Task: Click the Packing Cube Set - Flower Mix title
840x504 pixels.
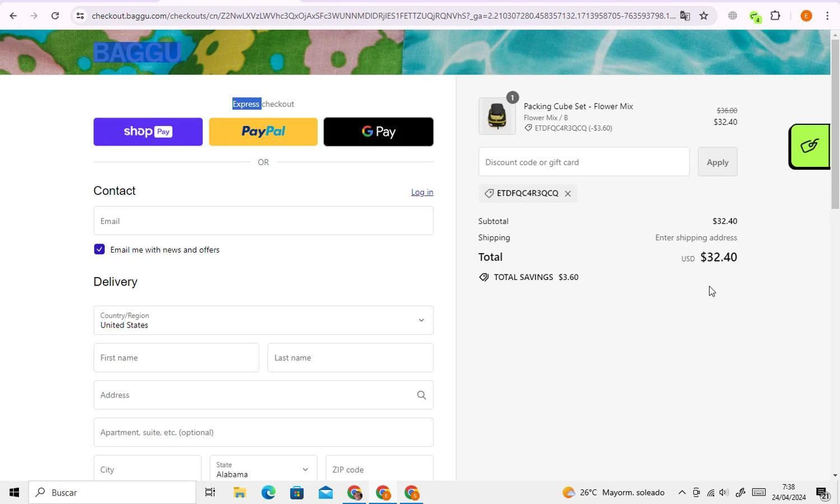Action: pyautogui.click(x=578, y=106)
